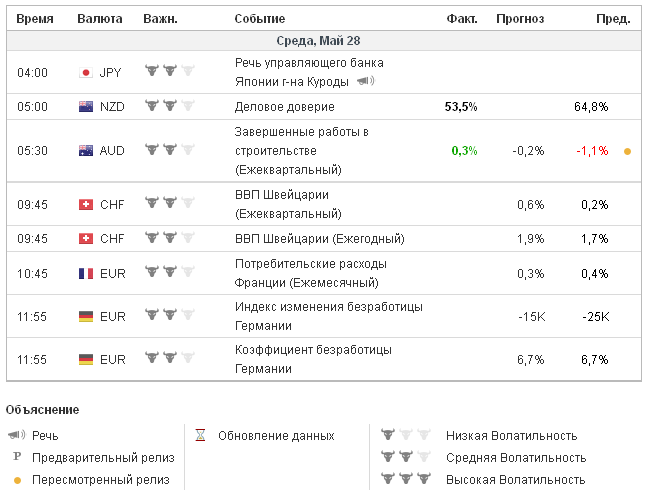
Task: Click the Japan flag icon for JPY
Action: coord(86,73)
